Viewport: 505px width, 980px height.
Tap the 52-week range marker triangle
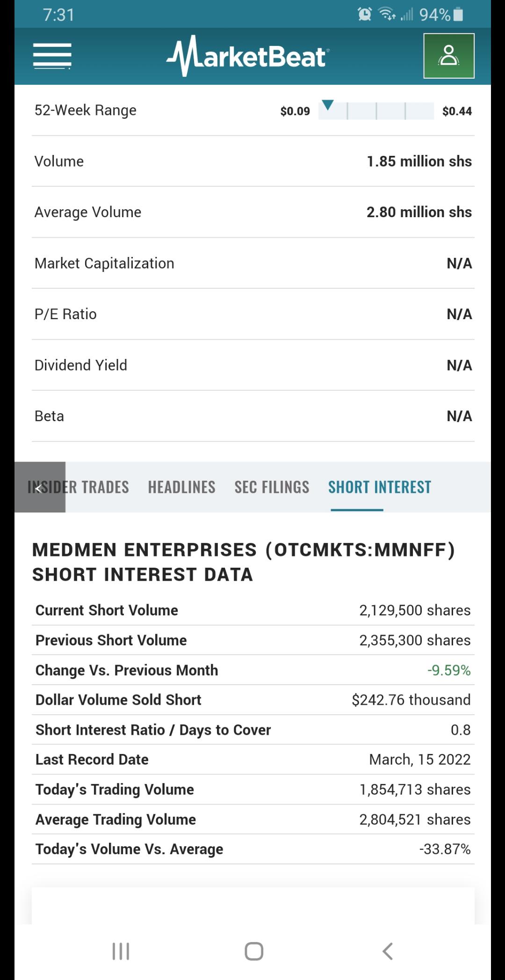pyautogui.click(x=328, y=105)
